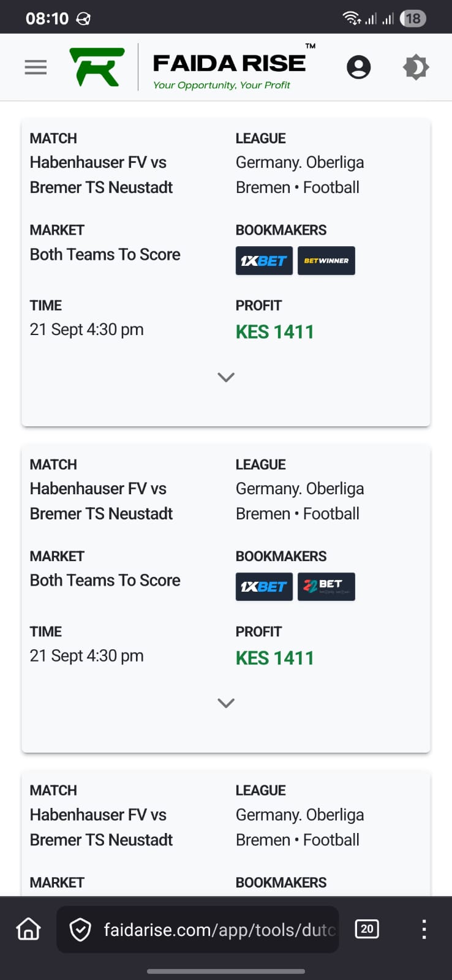Tap first card's Both Teams To Score market

(105, 254)
